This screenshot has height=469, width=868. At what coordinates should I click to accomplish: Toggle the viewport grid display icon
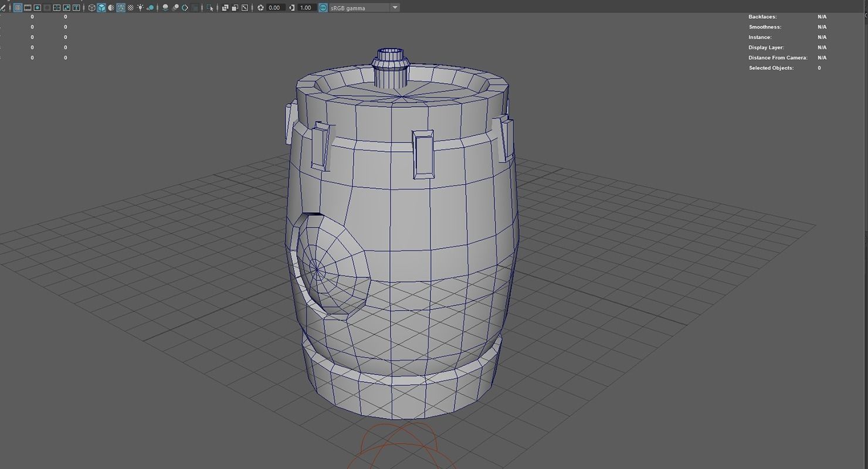click(x=18, y=8)
